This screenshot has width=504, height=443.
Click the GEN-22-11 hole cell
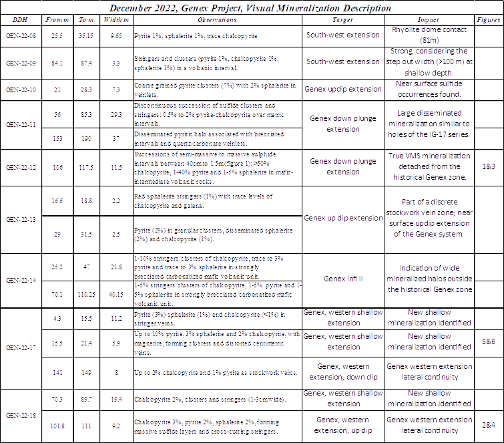pos(21,124)
